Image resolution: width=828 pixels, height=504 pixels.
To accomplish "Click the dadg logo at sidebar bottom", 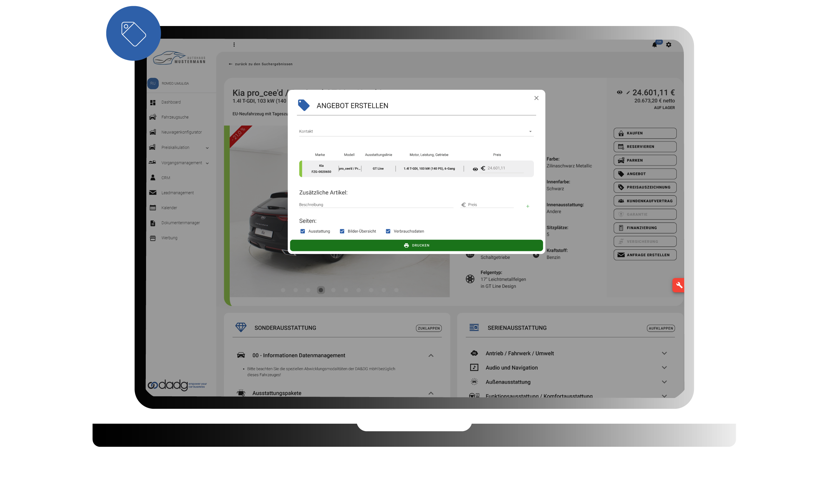I will click(177, 385).
